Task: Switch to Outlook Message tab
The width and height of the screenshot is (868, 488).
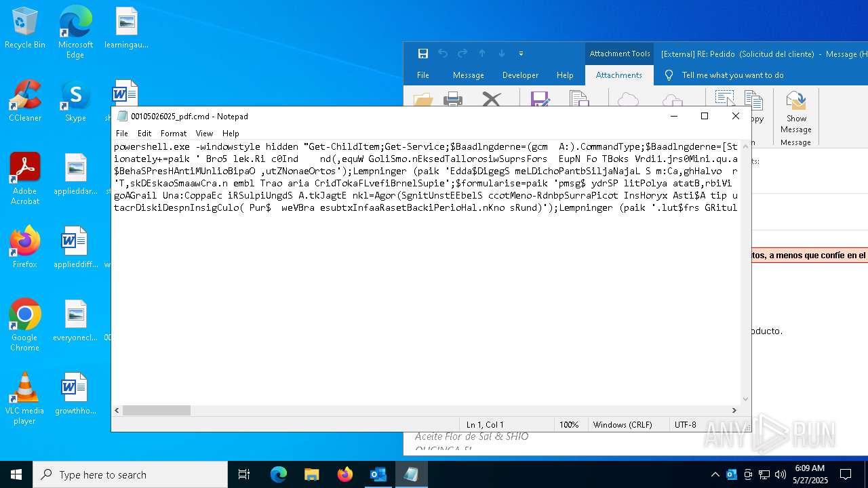Action: tap(469, 75)
